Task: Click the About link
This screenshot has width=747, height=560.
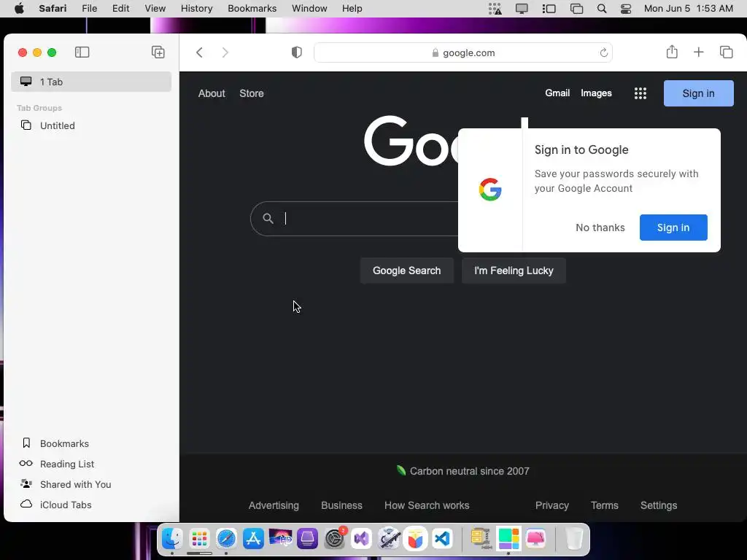Action: click(x=212, y=93)
